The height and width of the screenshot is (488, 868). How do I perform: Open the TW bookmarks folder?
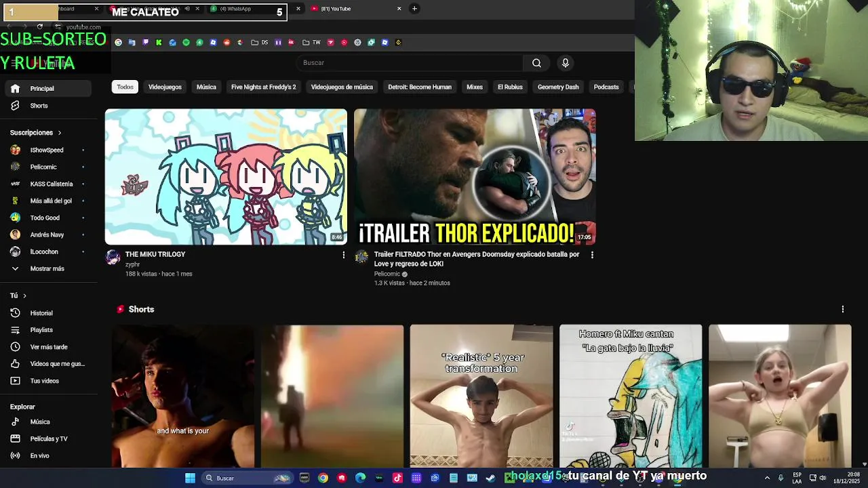coord(311,42)
